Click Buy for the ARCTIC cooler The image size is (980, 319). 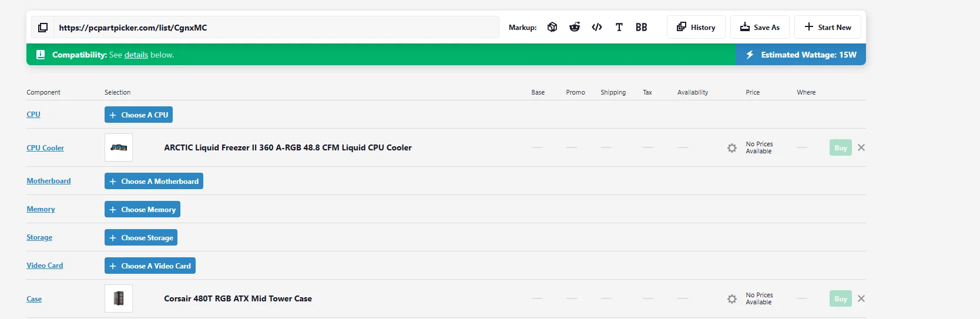pyautogui.click(x=841, y=148)
